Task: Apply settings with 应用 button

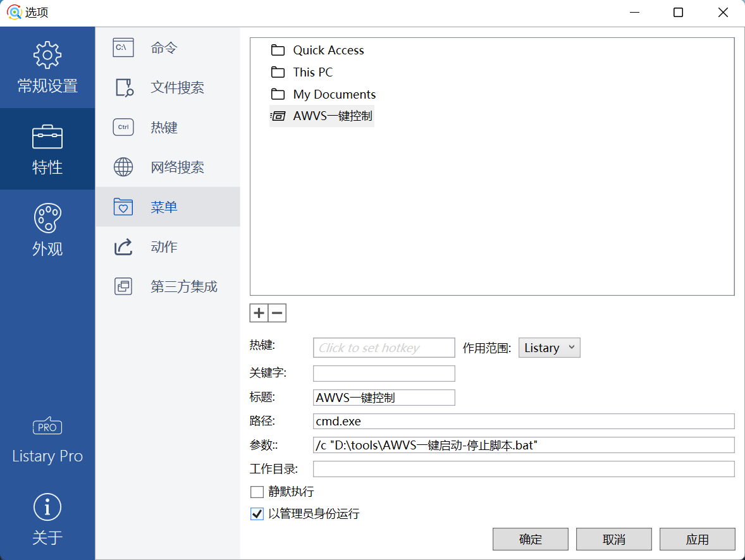Action: 697,539
